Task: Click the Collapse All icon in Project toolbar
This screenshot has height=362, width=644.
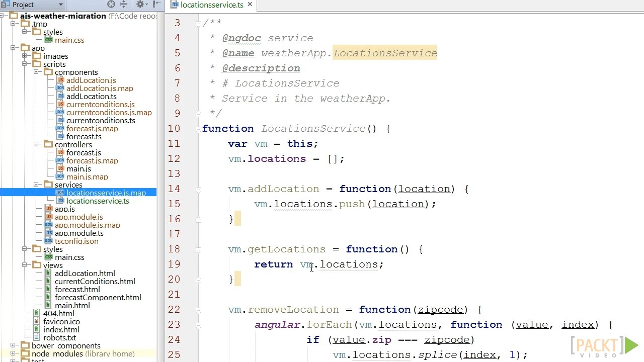Action: 123,5
